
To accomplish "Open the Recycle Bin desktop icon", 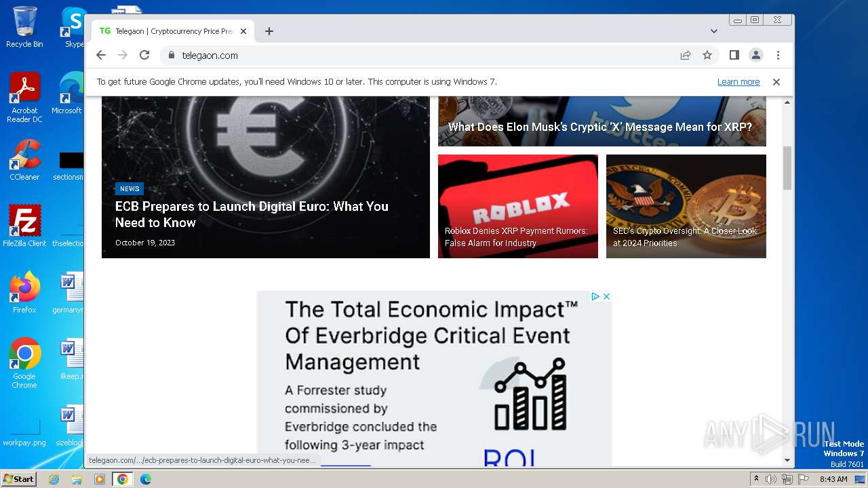I will click(24, 27).
